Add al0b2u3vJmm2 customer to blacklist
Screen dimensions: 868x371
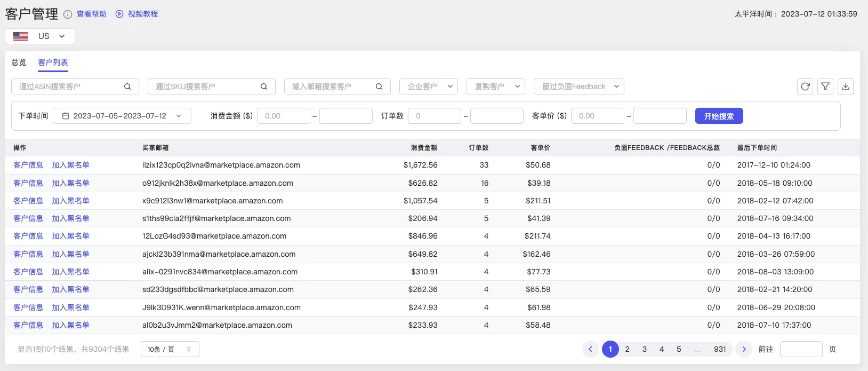70,325
